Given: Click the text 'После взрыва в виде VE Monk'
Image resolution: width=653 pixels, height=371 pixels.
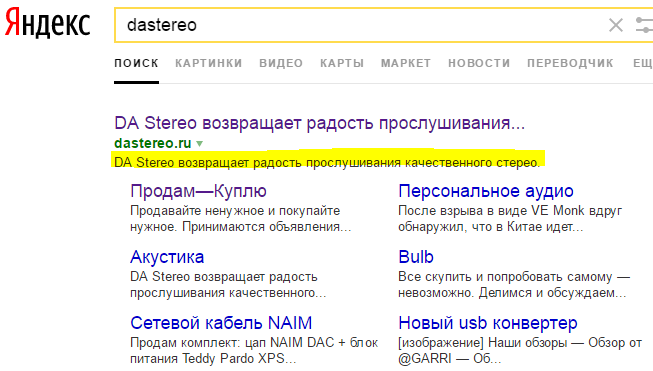Looking at the screenshot, I should (x=491, y=211).
